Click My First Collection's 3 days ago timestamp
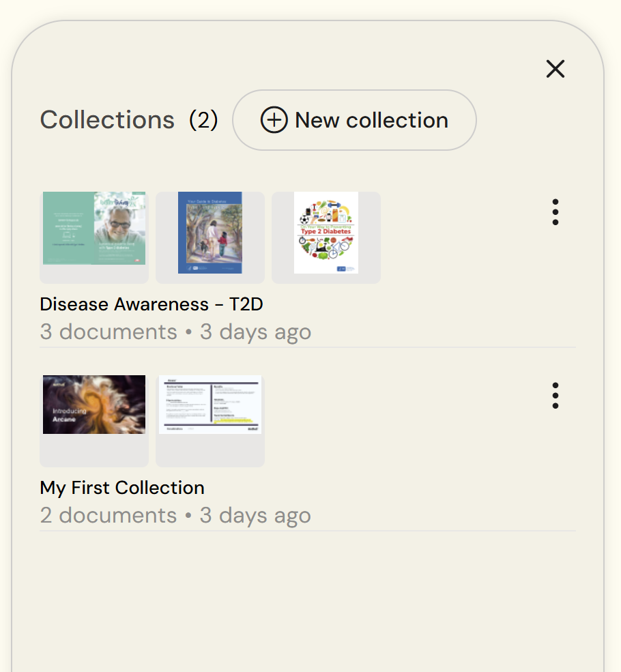This screenshot has height=672, width=621. click(255, 516)
